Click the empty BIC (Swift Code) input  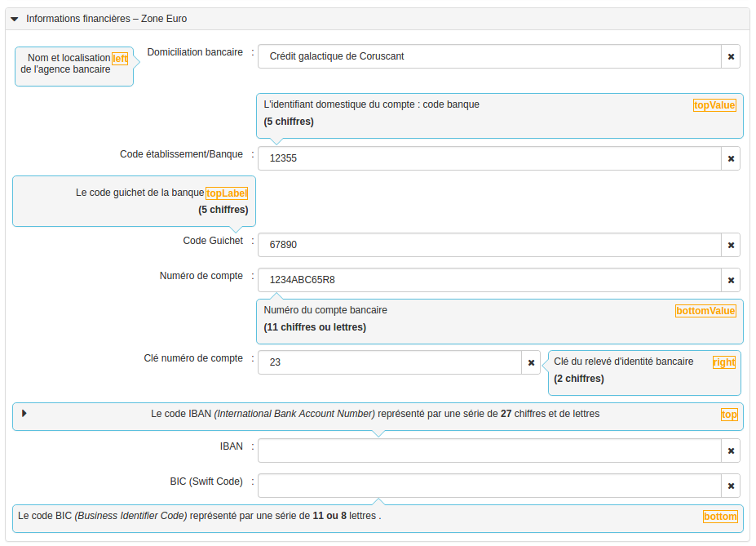(489, 486)
